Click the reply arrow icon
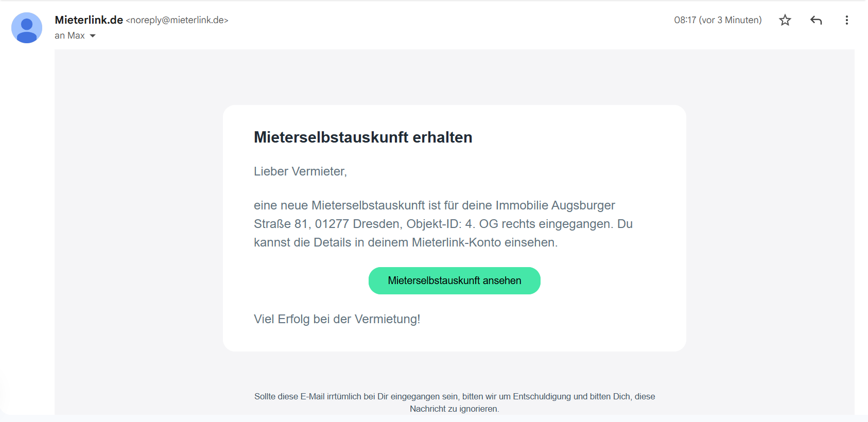This screenshot has width=868, height=422. click(816, 20)
